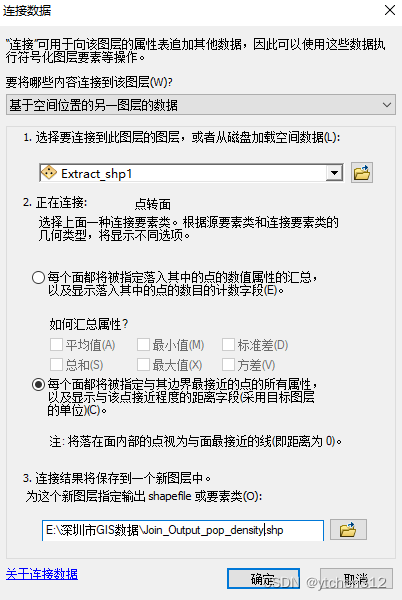The width and height of the screenshot is (402, 600).
Task: Click folder browse icon for output shapefile
Action: coord(348,530)
